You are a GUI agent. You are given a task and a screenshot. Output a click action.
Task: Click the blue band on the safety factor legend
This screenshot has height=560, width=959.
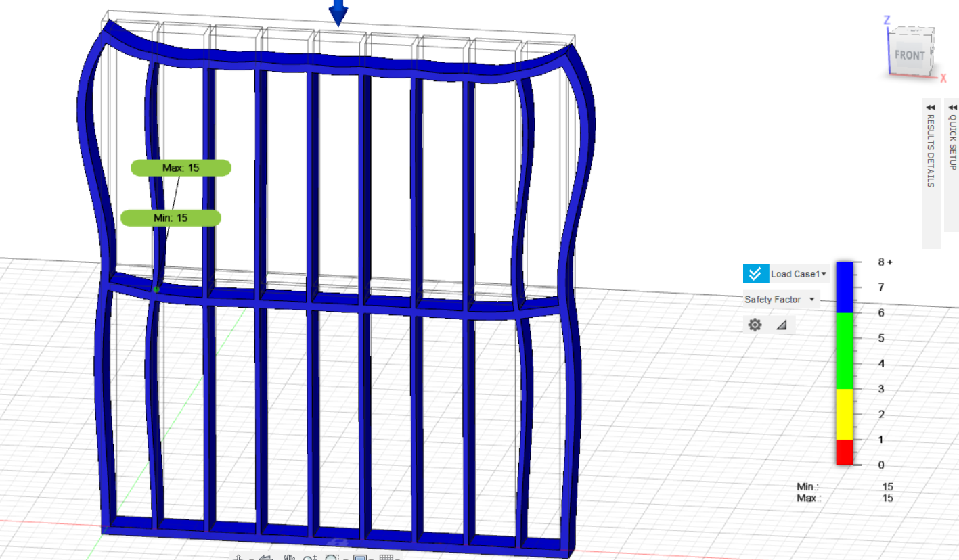pos(844,287)
